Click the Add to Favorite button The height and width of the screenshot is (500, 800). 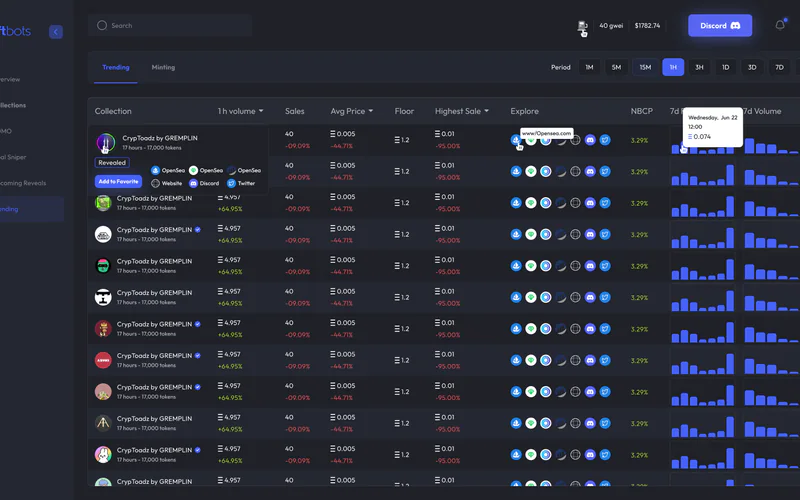(118, 182)
